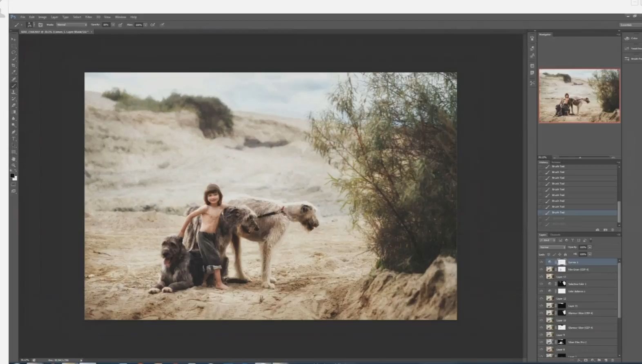Screen dimensions: 642x364
Task: Toggle airbrush mode in options bar
Action: point(153,25)
